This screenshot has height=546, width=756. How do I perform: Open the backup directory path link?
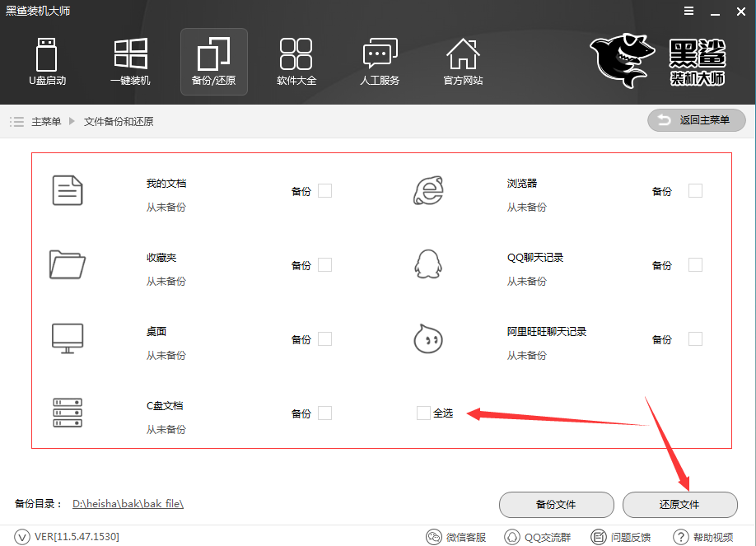[127, 503]
